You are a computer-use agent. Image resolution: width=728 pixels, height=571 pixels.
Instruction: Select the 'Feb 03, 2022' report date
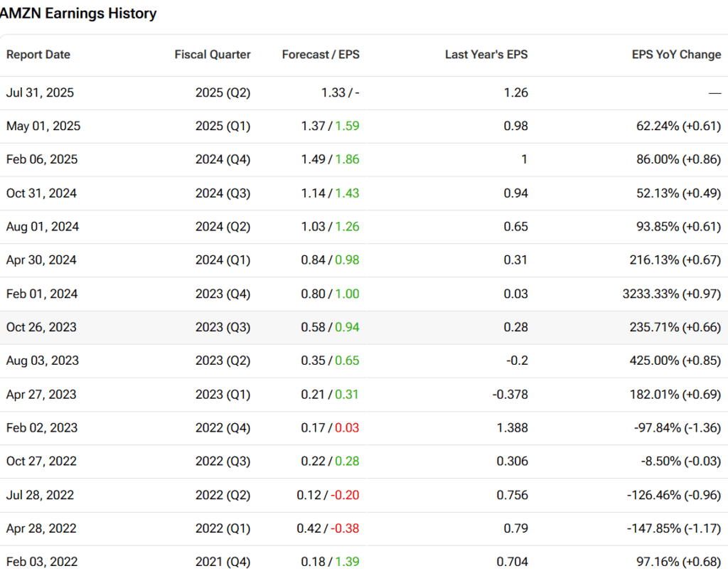point(42,562)
